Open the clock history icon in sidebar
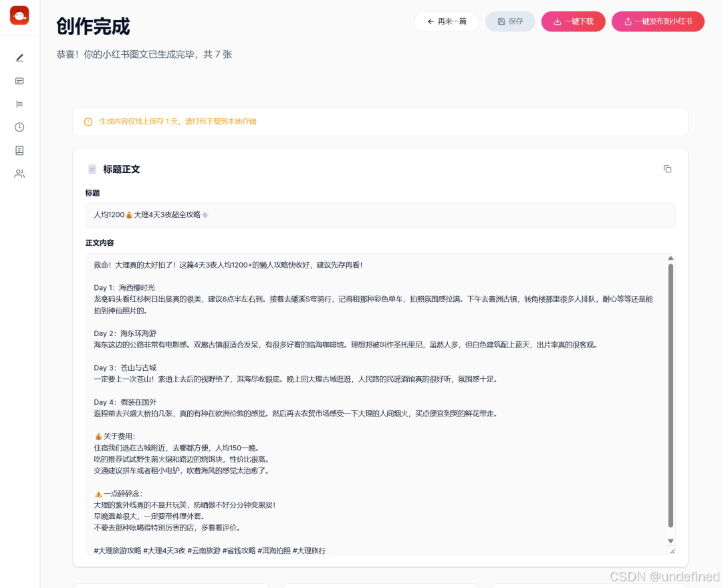722x588 pixels. pyautogui.click(x=19, y=127)
